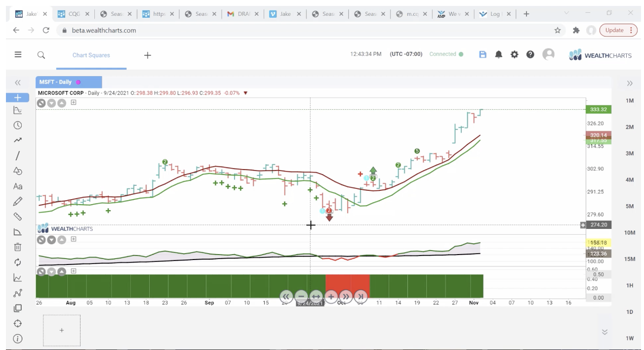This screenshot has height=350, width=644.
Task: Open the stacked layers icon in sidebar
Action: click(x=18, y=308)
